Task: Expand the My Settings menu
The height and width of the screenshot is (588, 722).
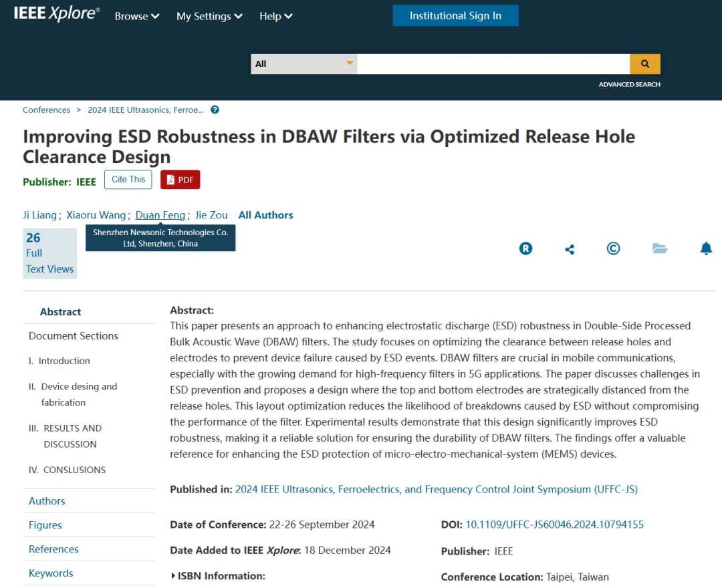Action: coord(209,16)
